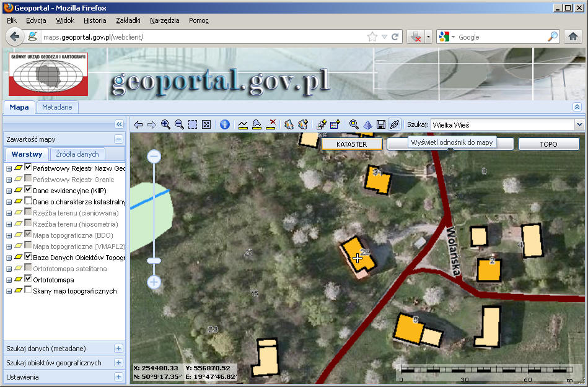This screenshot has width=588, height=387.
Task: Uncheck Dane ewidencyjne (KIIP) layer
Action: coord(28,189)
